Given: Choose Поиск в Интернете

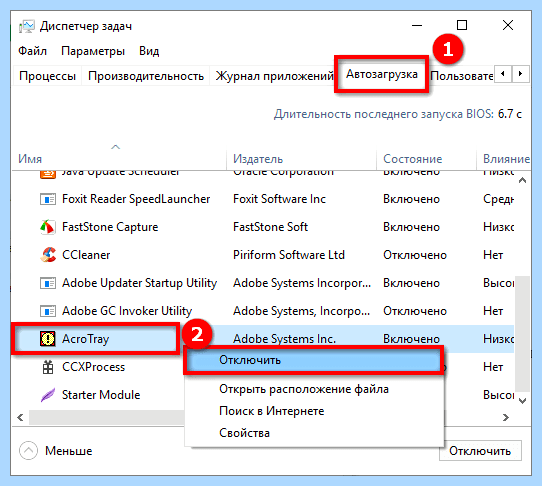Looking at the screenshot, I should point(272,411).
